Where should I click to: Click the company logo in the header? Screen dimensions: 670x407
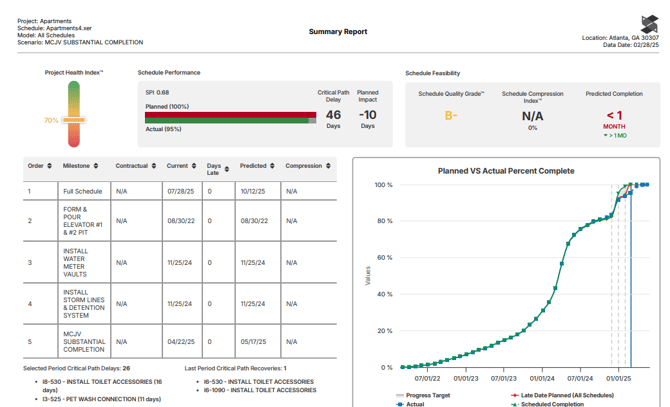tap(649, 24)
